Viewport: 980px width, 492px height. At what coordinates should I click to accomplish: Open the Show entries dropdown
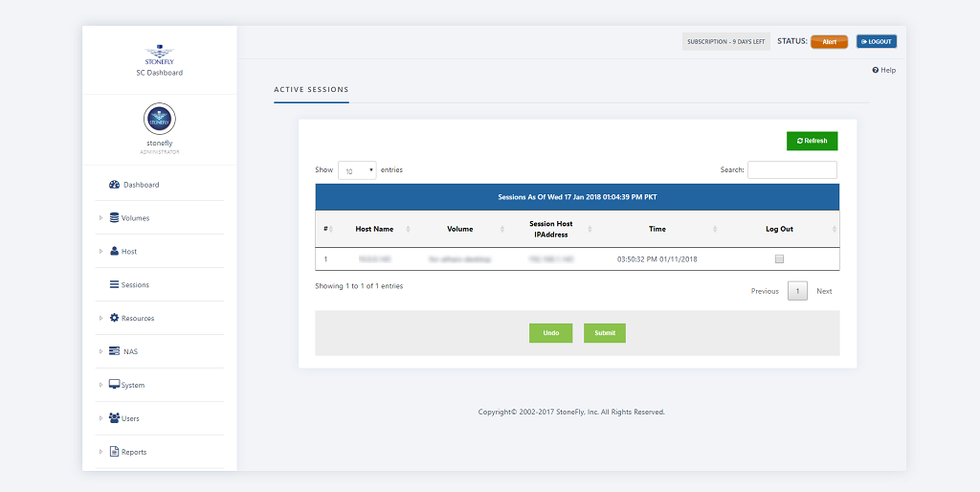(358, 170)
